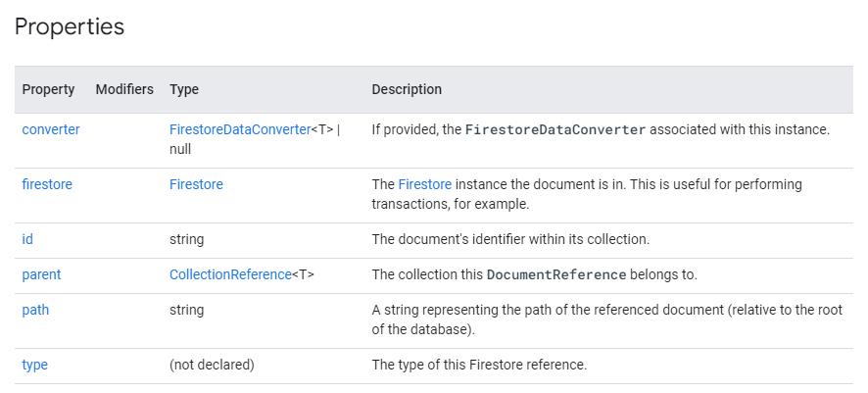Click the DocumentReference code text in description
The height and width of the screenshot is (393, 868).
point(556,274)
